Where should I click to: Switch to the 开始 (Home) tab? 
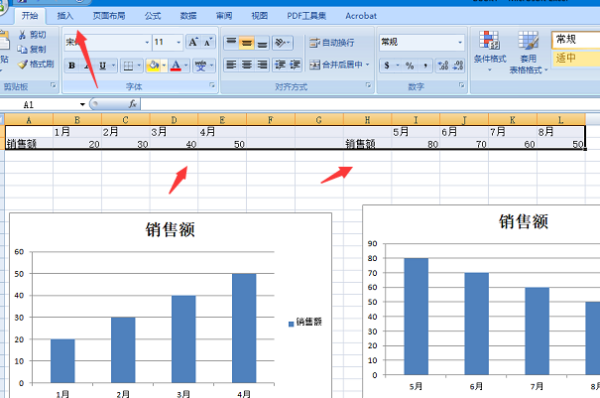pos(29,16)
